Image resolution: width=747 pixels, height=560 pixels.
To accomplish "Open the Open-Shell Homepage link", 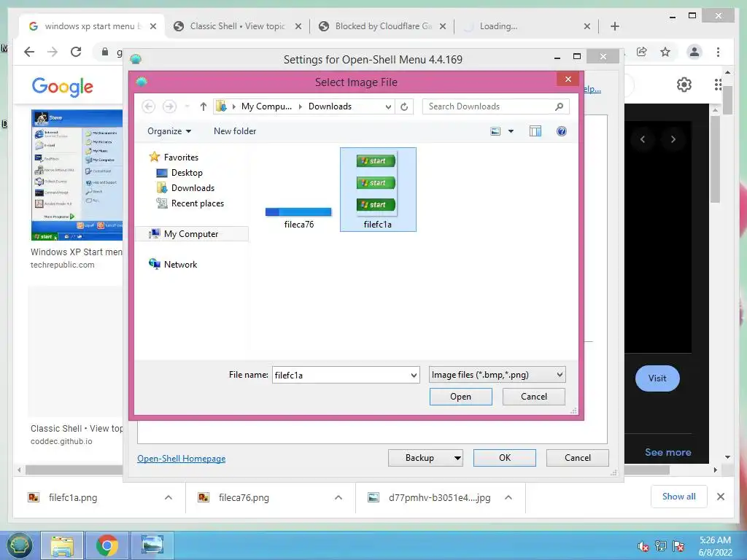I will [x=182, y=459].
